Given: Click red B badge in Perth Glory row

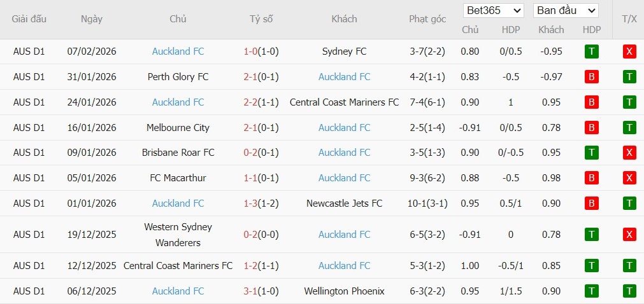Looking at the screenshot, I should pos(591,77).
